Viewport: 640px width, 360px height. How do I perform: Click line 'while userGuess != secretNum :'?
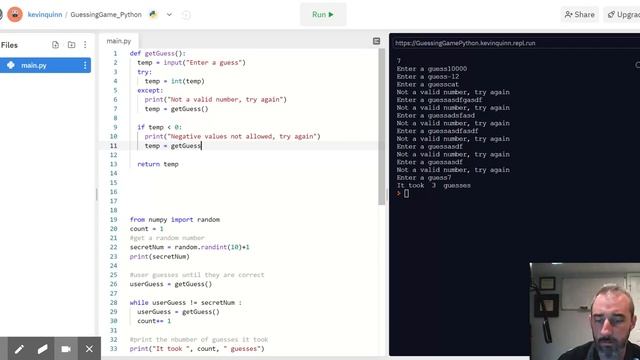tap(185, 302)
